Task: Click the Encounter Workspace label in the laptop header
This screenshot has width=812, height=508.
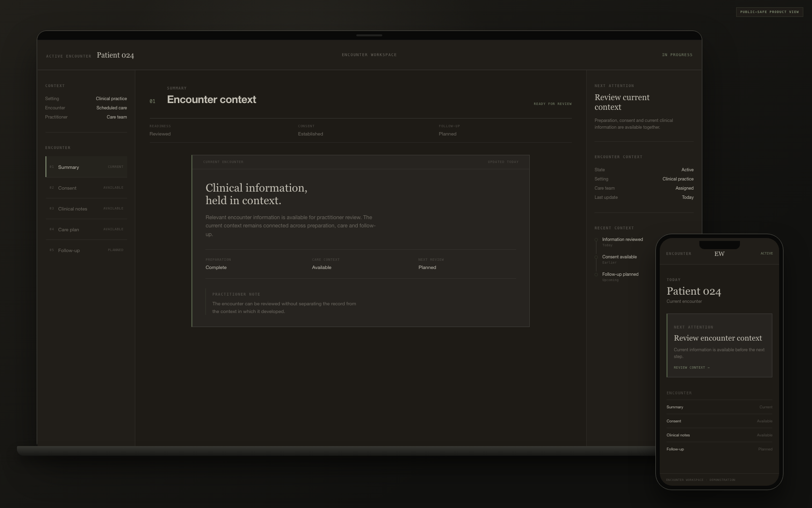Action: point(369,55)
